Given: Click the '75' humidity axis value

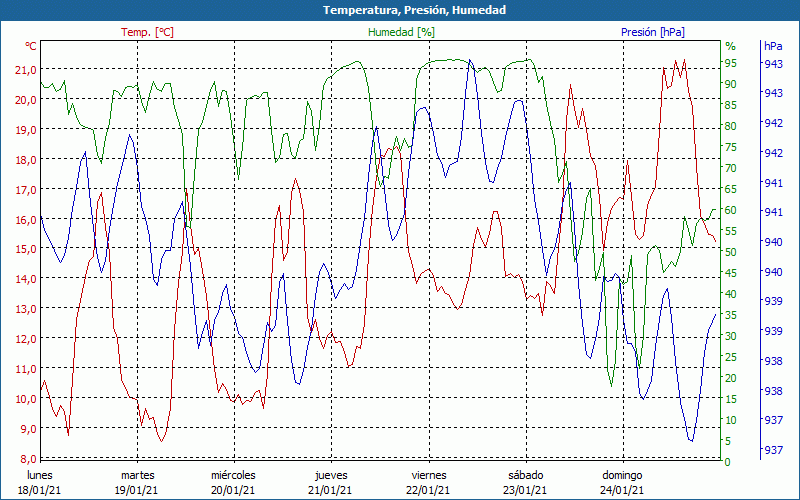Looking at the screenshot, I should pyautogui.click(x=731, y=147).
